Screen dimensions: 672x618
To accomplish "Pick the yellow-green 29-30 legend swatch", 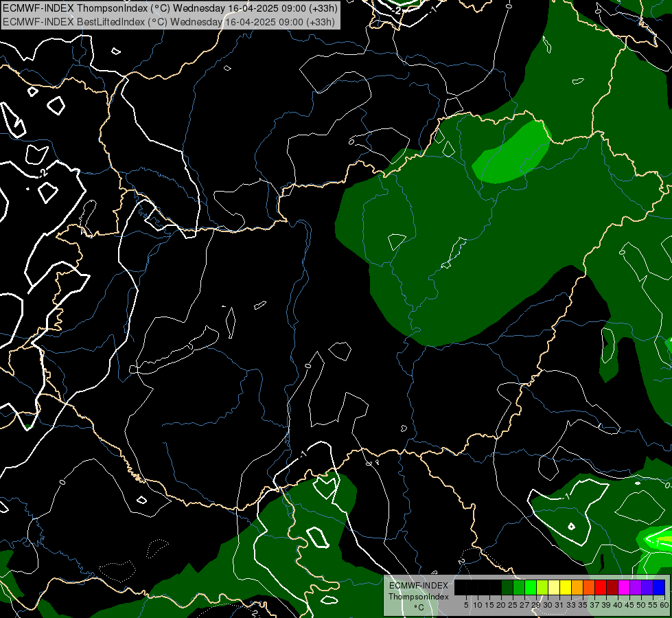I will point(542,587).
